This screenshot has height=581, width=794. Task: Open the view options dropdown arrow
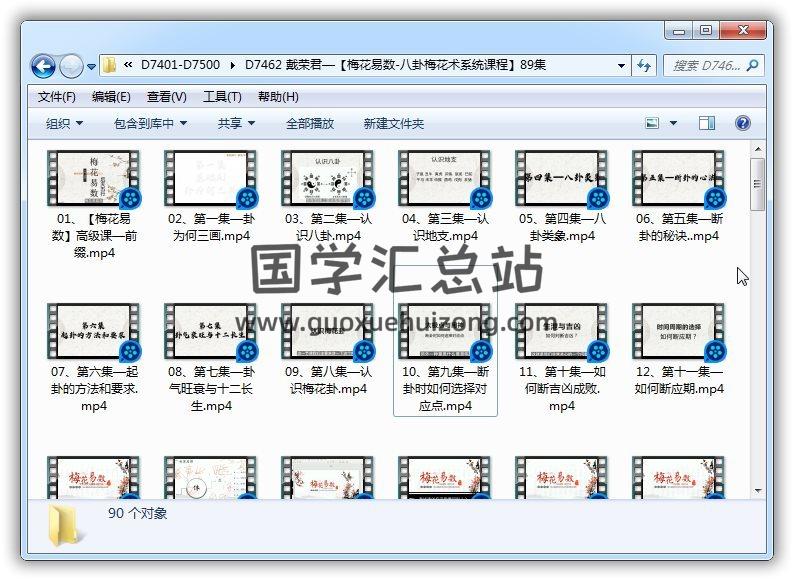click(673, 123)
